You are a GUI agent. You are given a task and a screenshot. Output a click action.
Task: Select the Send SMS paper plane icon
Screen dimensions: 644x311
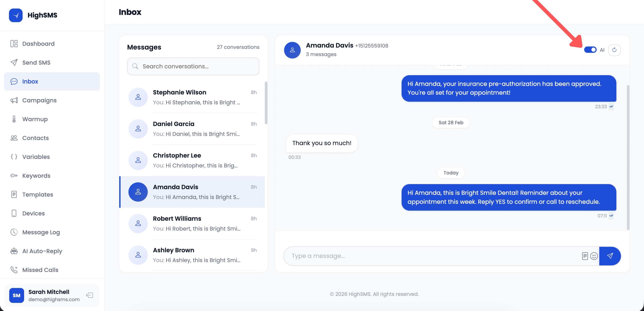tap(14, 62)
